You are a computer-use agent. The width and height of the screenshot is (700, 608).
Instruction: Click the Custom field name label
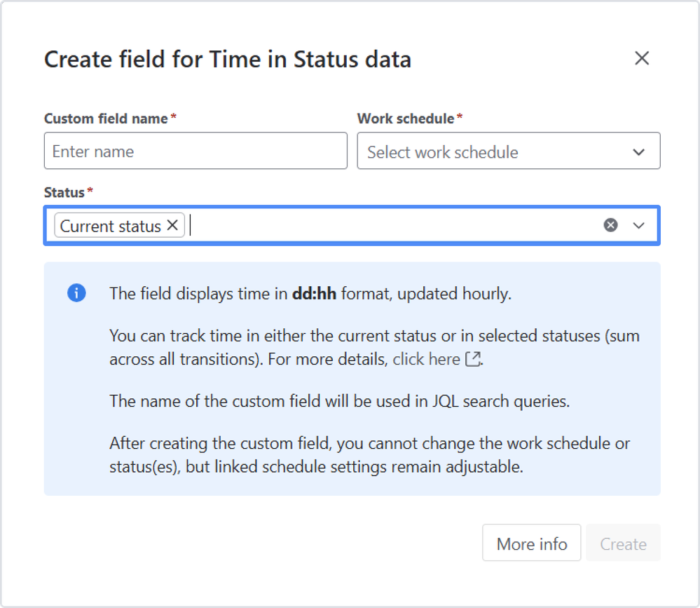coord(106,119)
